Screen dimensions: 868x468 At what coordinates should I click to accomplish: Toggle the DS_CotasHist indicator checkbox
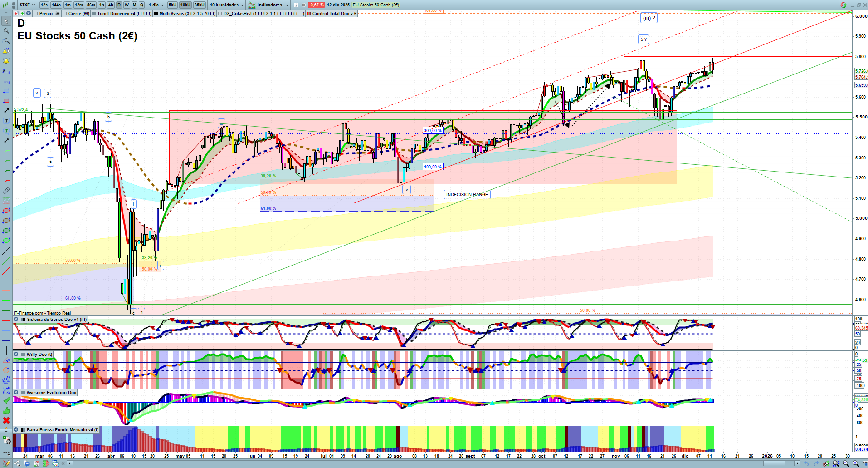220,14
